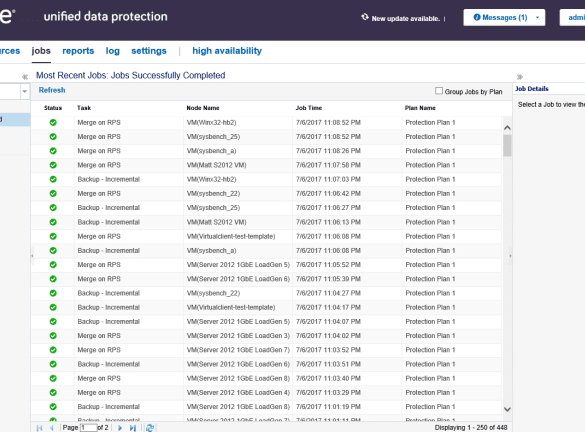Click success status icon for 11:06:13 PM job
The image size is (585, 432).
point(53,222)
